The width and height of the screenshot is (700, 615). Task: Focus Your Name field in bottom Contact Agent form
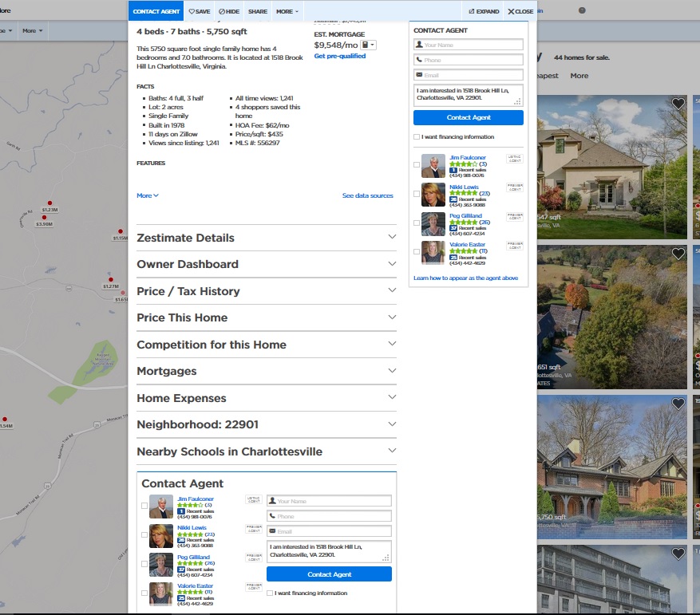(x=329, y=501)
